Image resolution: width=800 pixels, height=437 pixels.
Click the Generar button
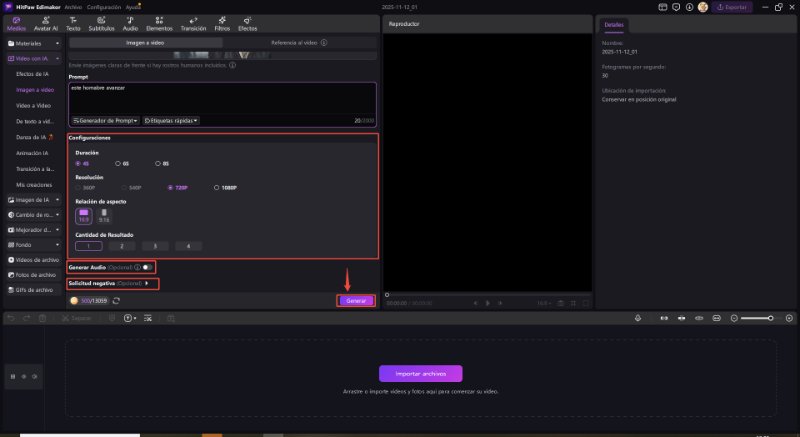pyautogui.click(x=356, y=301)
